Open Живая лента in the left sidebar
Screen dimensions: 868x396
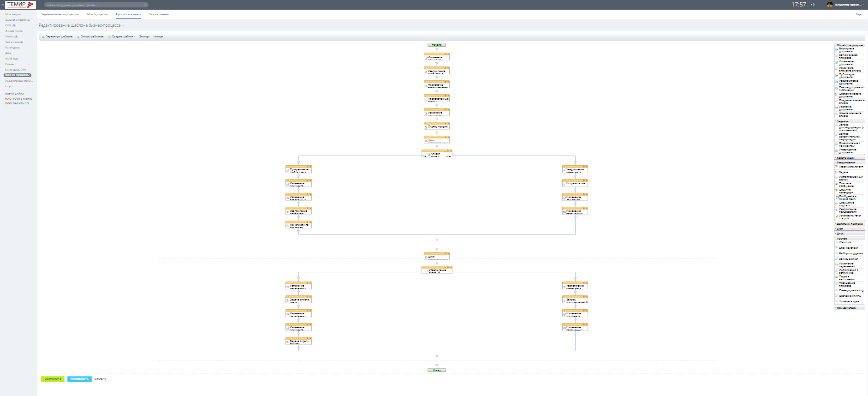(14, 31)
